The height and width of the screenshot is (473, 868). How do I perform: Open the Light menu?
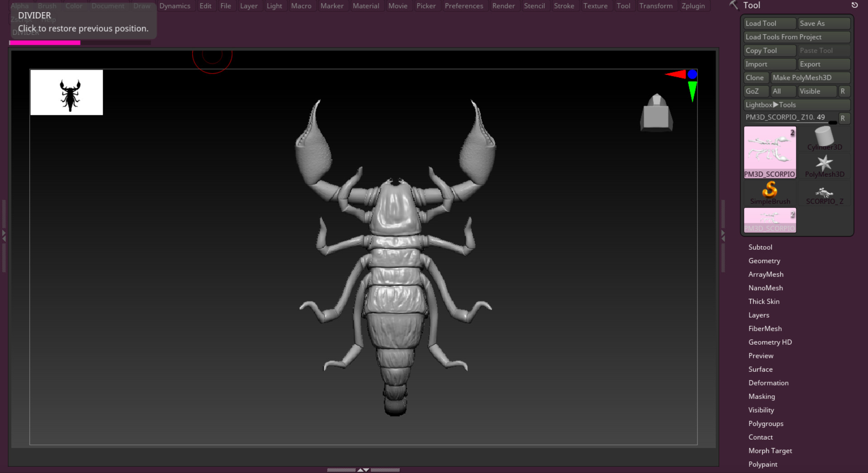274,6
